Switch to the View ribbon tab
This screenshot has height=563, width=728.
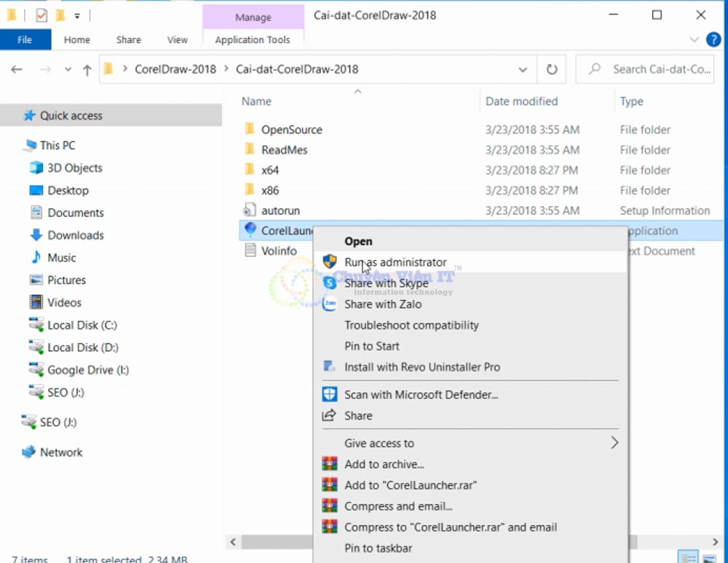point(177,40)
